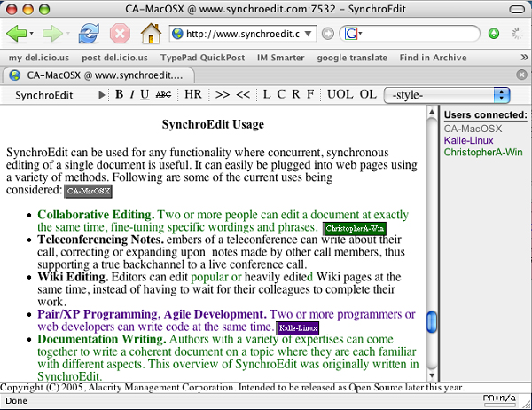Image resolution: width=532 pixels, height=410 pixels.
Task: Stop loading with the red Stop icon
Action: coord(120,34)
